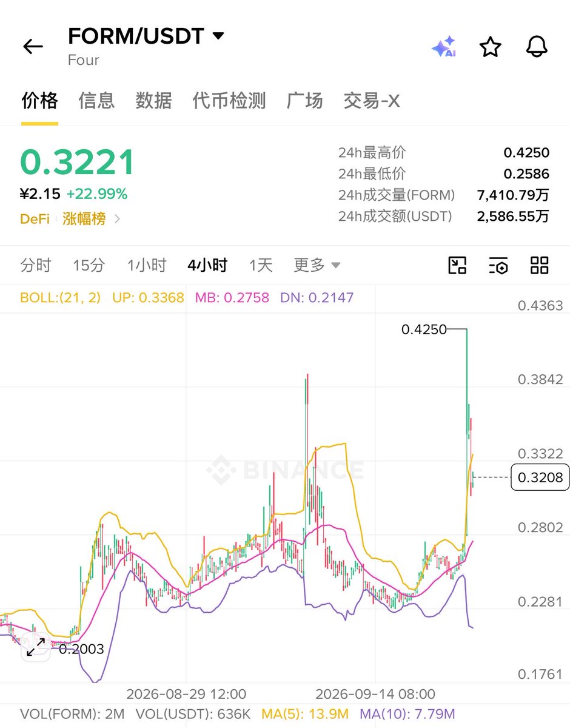Tap the 0.2003 low price label on chart
Viewport: 570px width, 728px height.
click(x=81, y=649)
